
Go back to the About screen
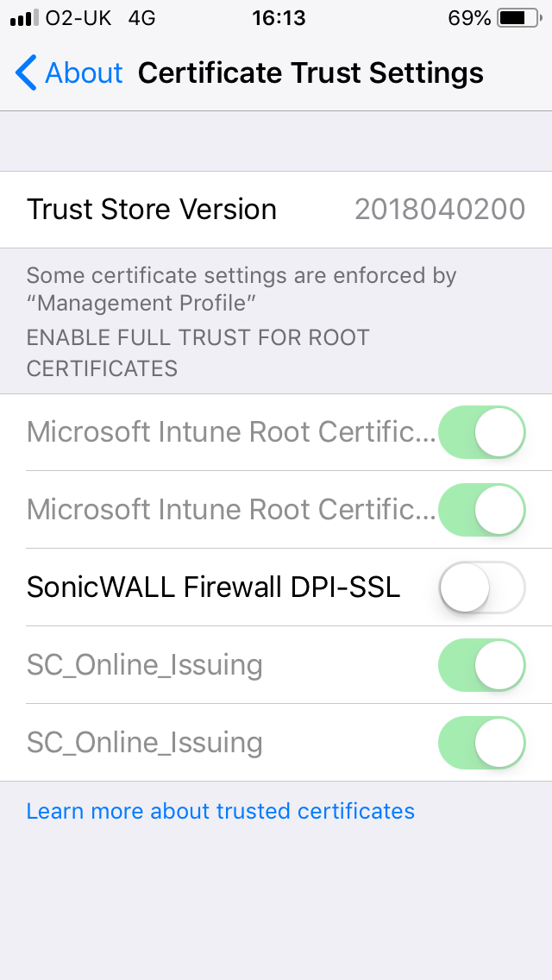tap(69, 72)
